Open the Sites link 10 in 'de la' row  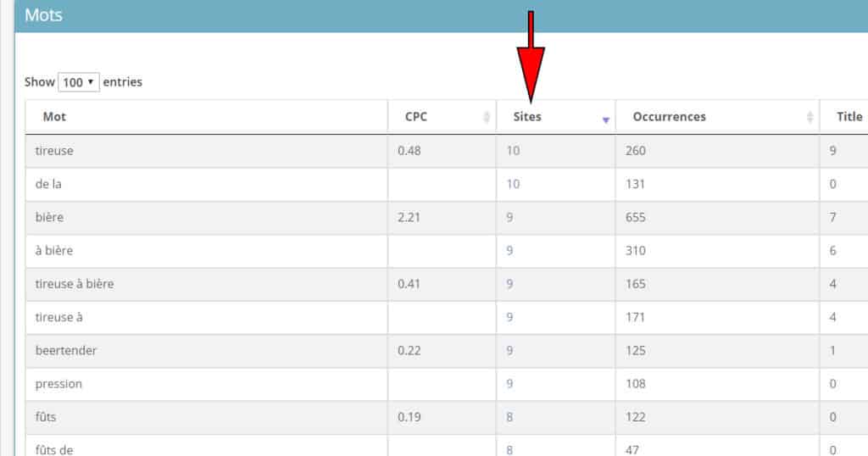513,184
